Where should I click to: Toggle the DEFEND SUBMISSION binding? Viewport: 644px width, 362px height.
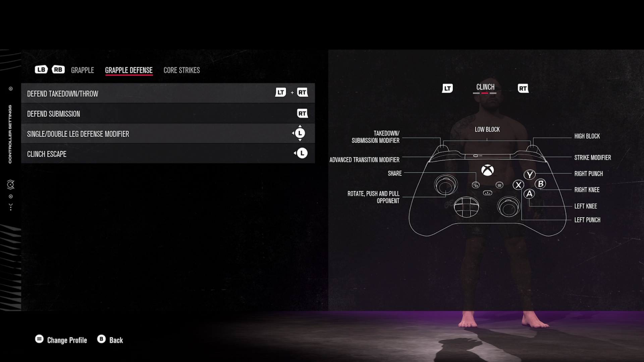[302, 114]
